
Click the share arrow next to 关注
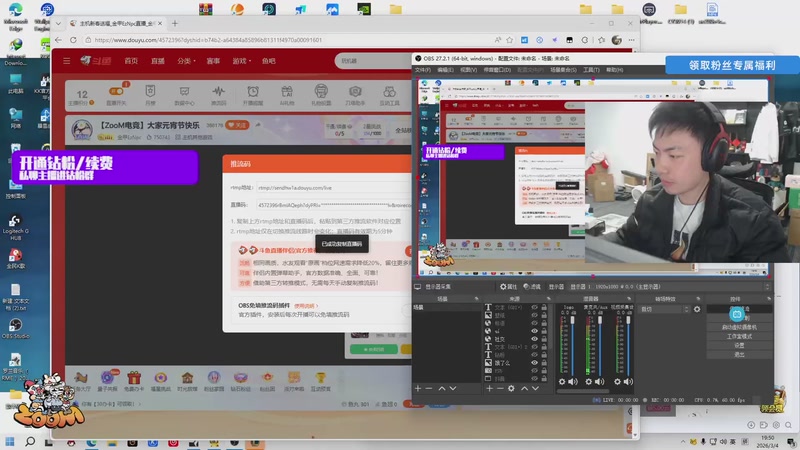258,124
